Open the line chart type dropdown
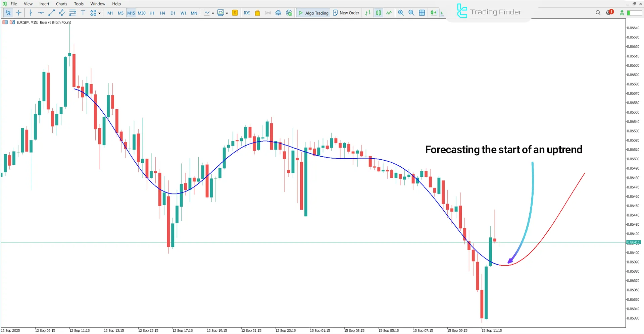644x334 pixels. (213, 13)
